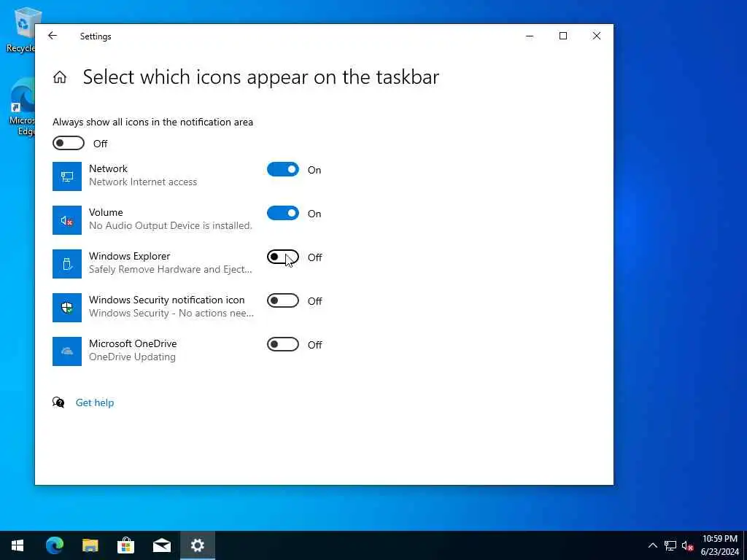The width and height of the screenshot is (747, 560).
Task: Click the 'OneDrive Updating' status text
Action: point(133,357)
